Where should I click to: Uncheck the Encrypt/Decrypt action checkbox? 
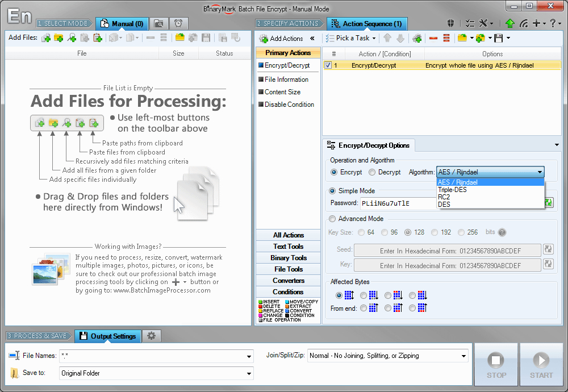pyautogui.click(x=328, y=65)
